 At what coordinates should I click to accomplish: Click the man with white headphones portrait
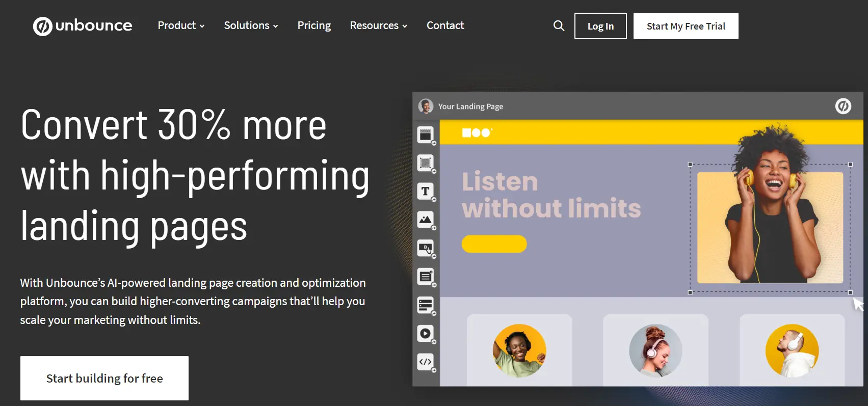click(792, 350)
